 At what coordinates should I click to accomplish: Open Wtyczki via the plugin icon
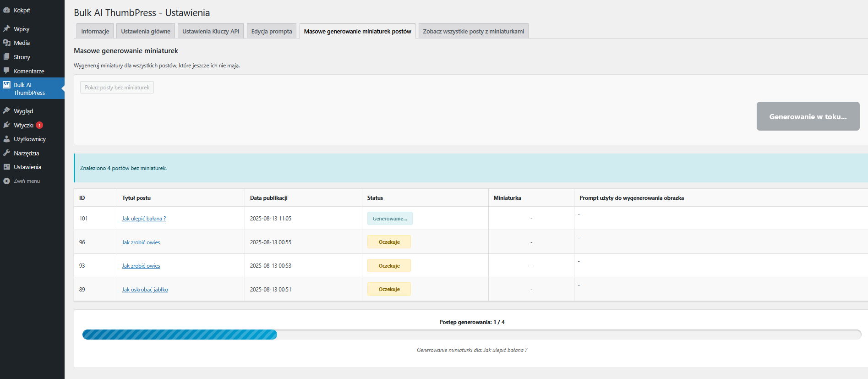tap(6, 125)
